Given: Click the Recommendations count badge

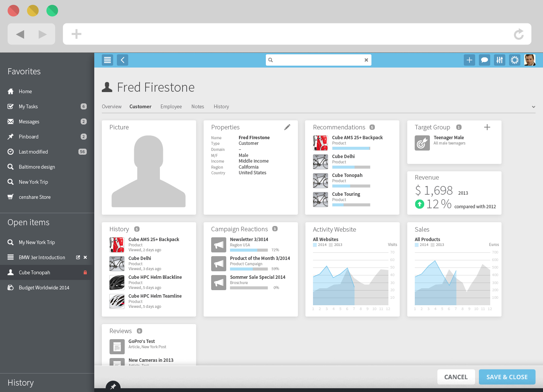Looking at the screenshot, I should (372, 127).
